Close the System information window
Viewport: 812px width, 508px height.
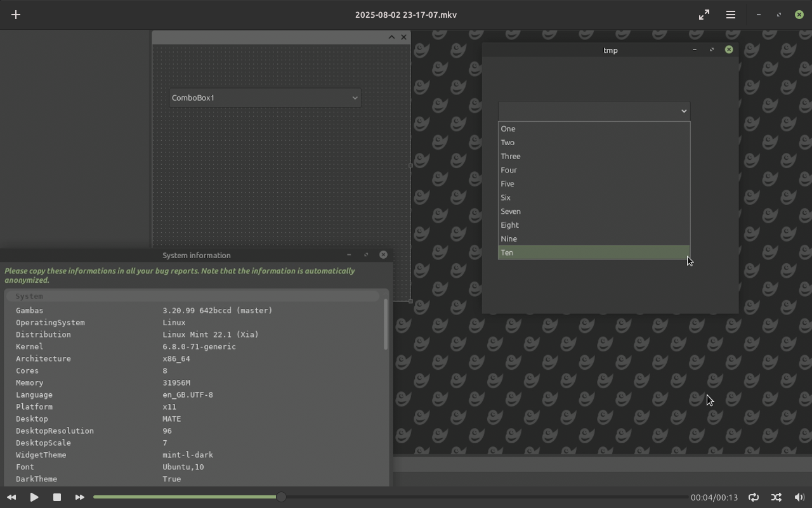pos(383,254)
